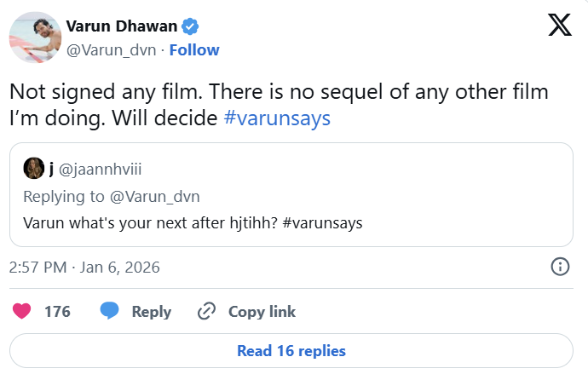Screen dimensions: 588x380
Task: Open the @Varun_dvn handle in the header
Action: 111,49
